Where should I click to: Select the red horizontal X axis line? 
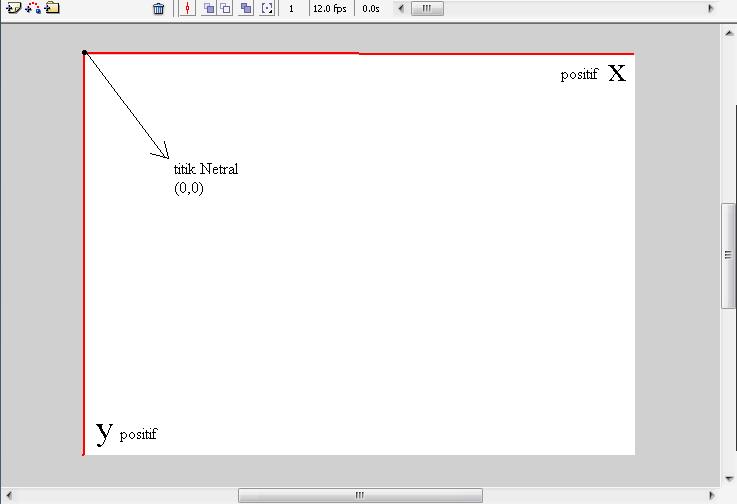[x=360, y=54]
